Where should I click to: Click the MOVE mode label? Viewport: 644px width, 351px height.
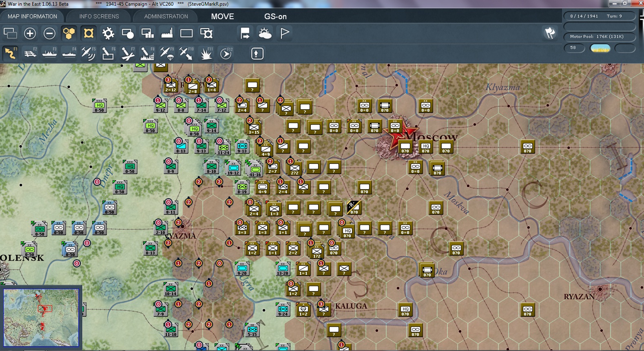(x=223, y=16)
